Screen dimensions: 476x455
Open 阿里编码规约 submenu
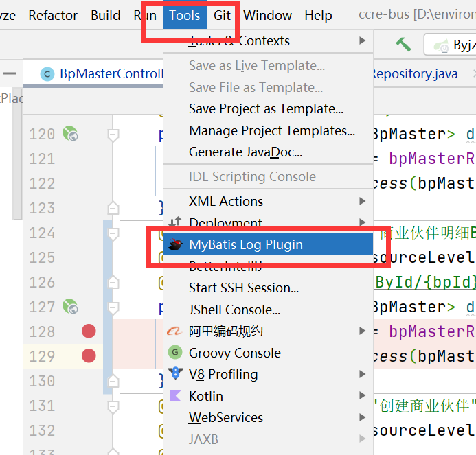click(268, 331)
